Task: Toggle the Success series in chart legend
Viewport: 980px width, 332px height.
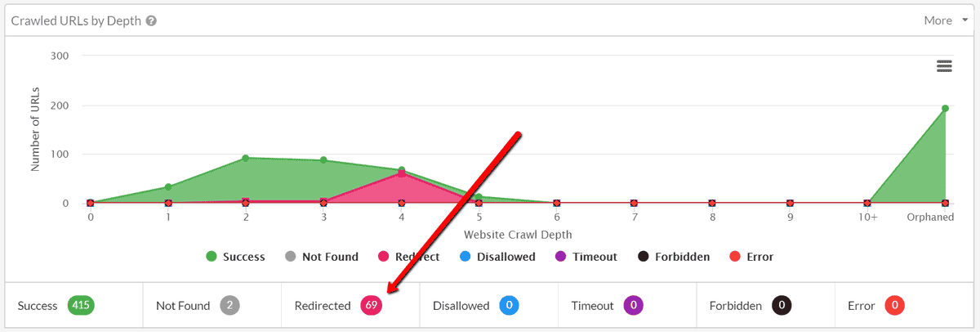Action: [235, 257]
